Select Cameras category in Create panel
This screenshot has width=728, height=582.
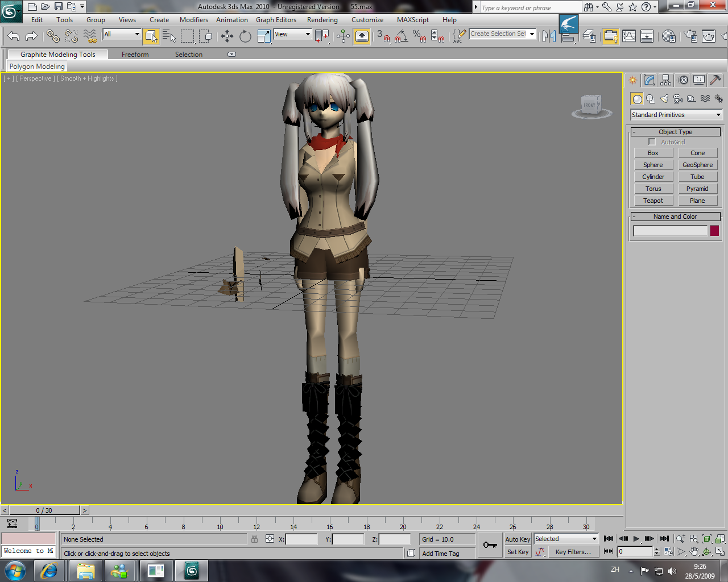click(678, 99)
